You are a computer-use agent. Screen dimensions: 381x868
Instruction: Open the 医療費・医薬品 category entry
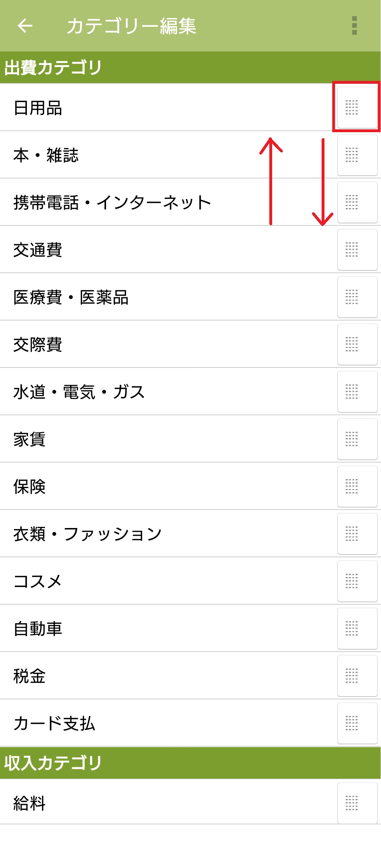pyautogui.click(x=71, y=297)
